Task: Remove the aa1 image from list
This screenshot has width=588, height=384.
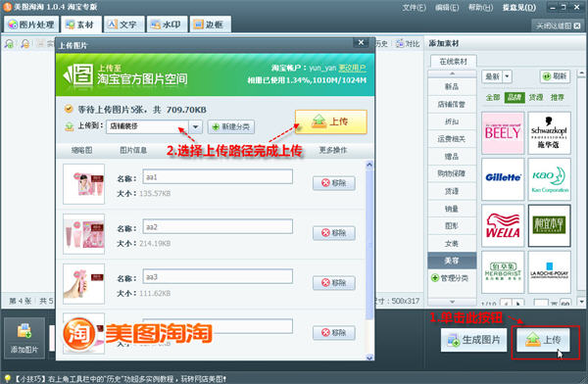Action: tap(334, 183)
